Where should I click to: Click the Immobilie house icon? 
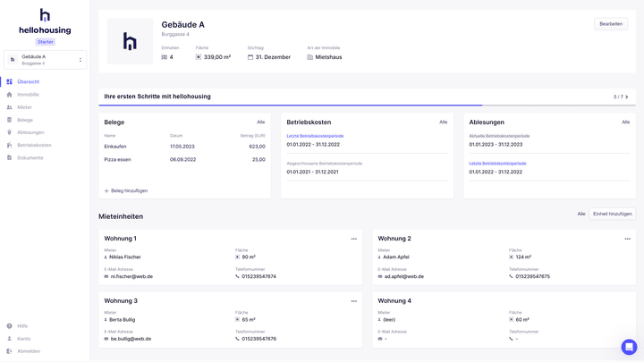pyautogui.click(x=10, y=95)
